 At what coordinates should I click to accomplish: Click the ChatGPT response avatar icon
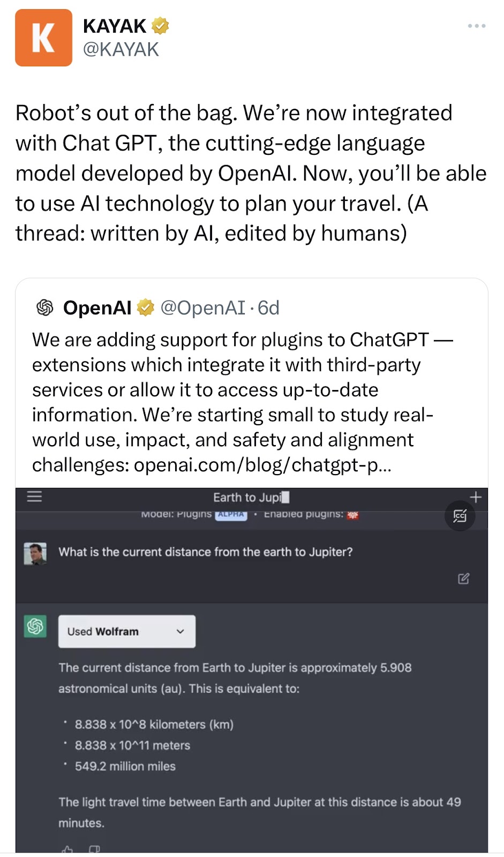(x=35, y=626)
